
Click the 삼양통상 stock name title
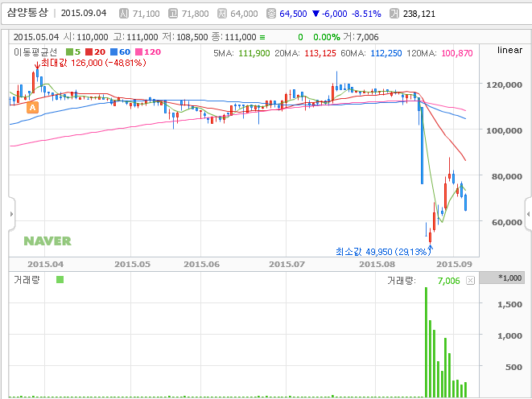(27, 13)
